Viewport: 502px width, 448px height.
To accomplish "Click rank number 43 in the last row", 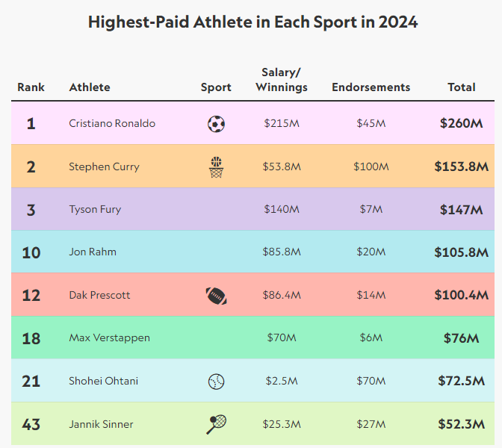I will click(x=31, y=424).
